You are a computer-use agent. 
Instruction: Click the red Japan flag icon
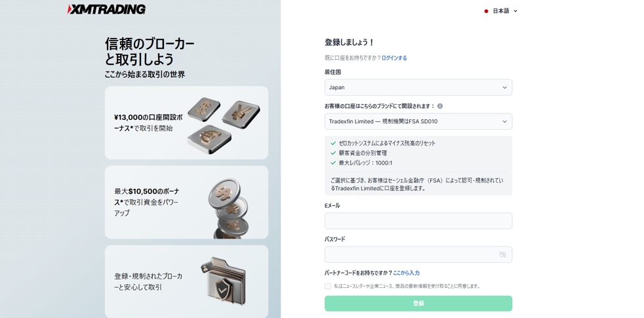487,11
